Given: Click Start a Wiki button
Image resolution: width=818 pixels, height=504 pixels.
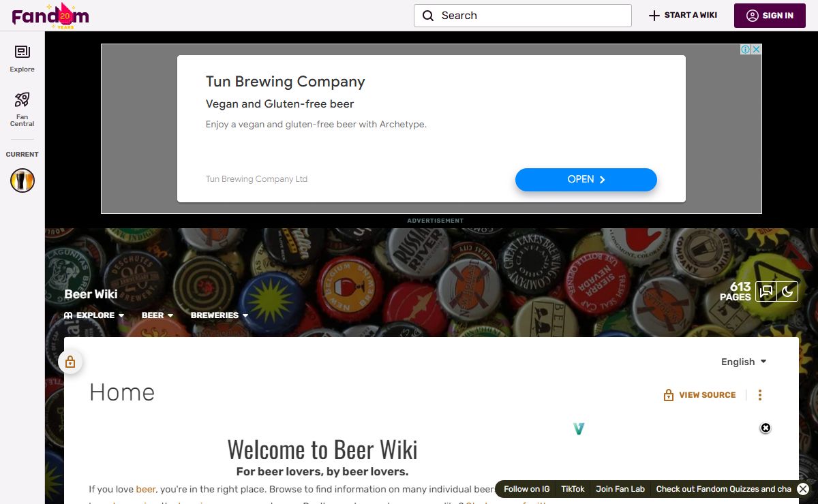Looking at the screenshot, I should coord(683,15).
